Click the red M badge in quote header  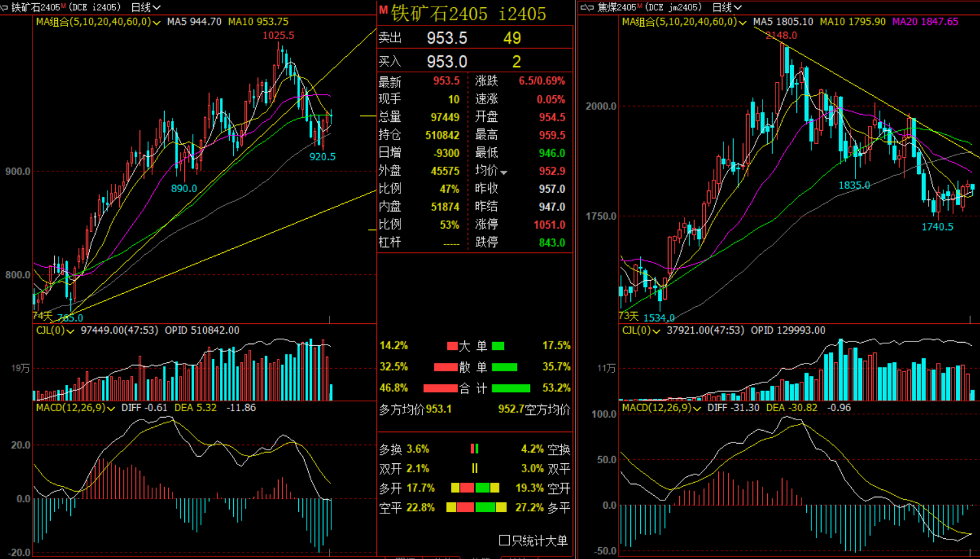point(383,10)
